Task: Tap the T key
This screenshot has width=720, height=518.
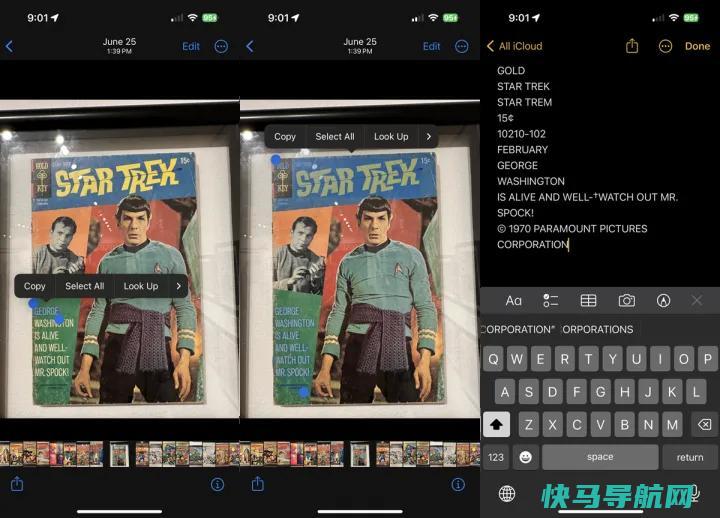Action: (589, 359)
